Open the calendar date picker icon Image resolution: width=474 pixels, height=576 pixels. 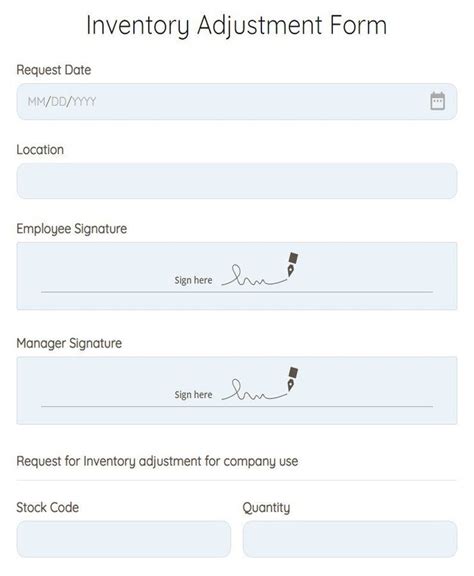437,101
